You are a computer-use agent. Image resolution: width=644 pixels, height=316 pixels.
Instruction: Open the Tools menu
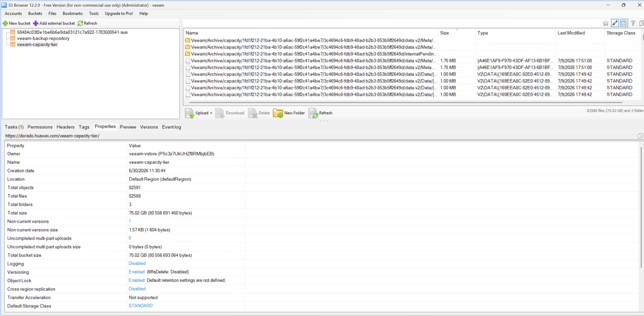(94, 14)
